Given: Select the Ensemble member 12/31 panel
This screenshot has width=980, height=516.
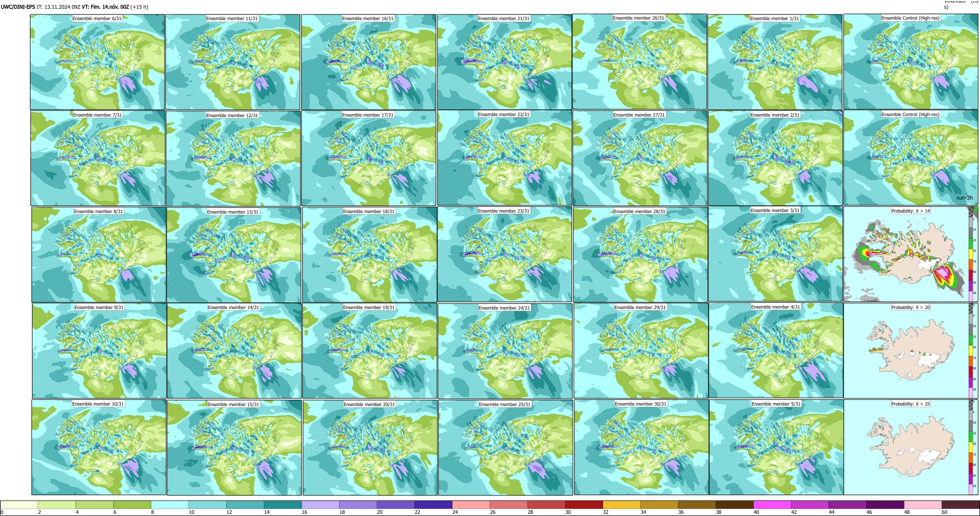Looking at the screenshot, I should point(233,158).
